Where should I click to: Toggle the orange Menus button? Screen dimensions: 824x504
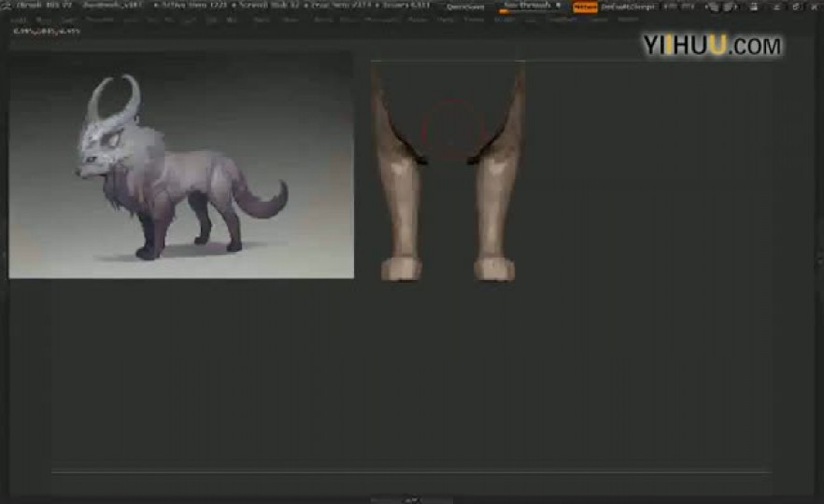coord(585,7)
